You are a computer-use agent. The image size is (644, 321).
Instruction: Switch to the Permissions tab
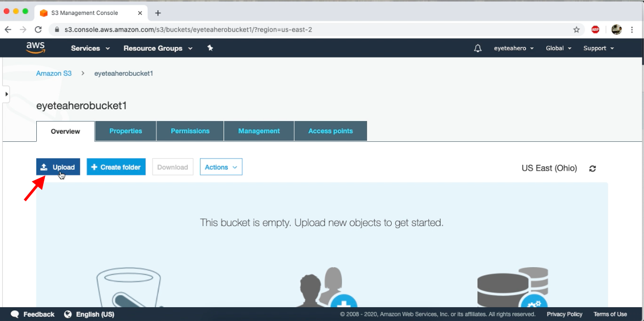click(190, 131)
